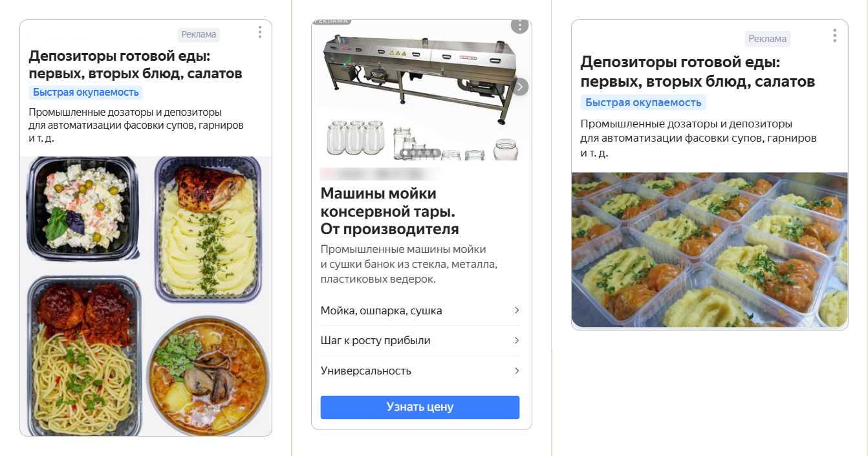Click the arrow icon next to Универсальность
868x456 pixels.
pyautogui.click(x=517, y=371)
